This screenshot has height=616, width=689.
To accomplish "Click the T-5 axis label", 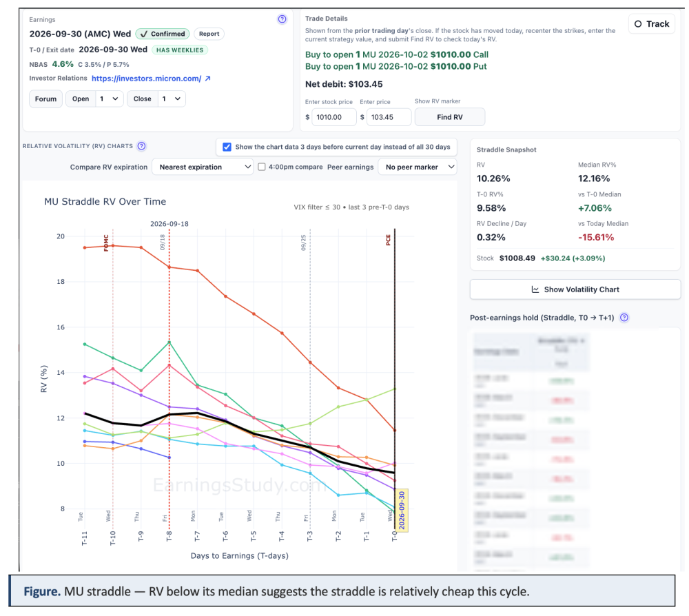I will pos(254,536).
